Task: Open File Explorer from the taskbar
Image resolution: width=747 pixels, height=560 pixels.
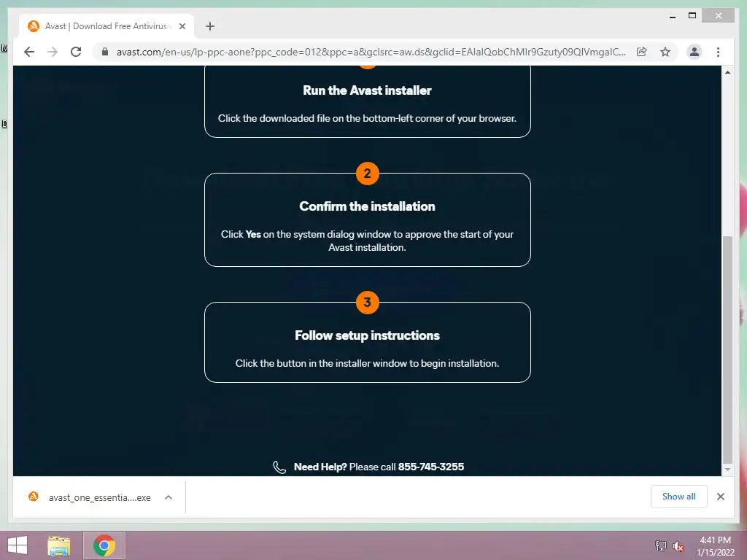Action: pyautogui.click(x=58, y=545)
